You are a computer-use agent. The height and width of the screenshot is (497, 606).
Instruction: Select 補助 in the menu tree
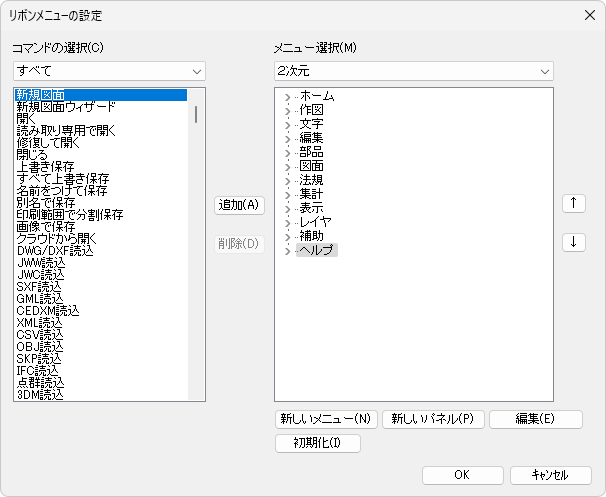coord(312,236)
